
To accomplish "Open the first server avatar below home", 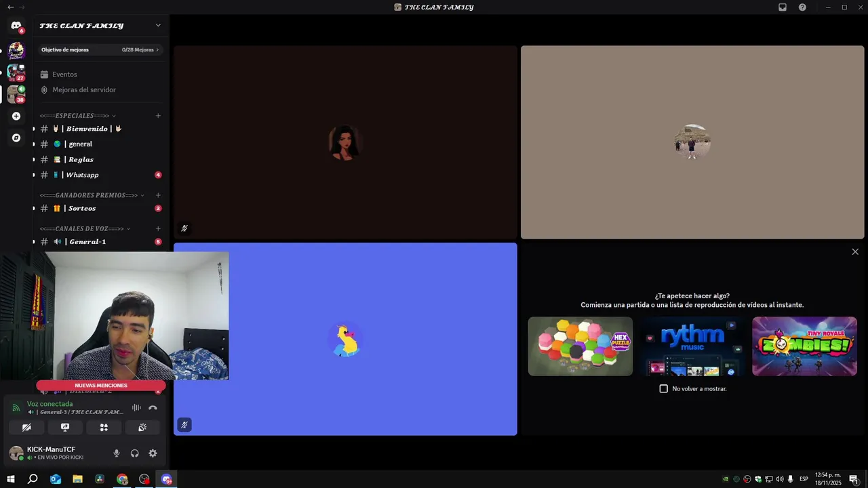I will [16, 50].
